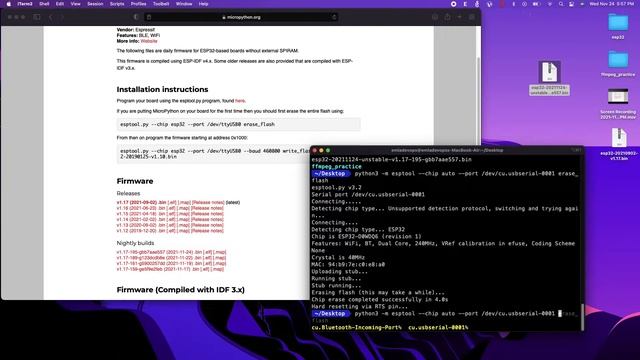This screenshot has height=360, width=640.
Task: Click cu.usbserial-0001 completion suggestion in terminal
Action: click(x=438, y=328)
